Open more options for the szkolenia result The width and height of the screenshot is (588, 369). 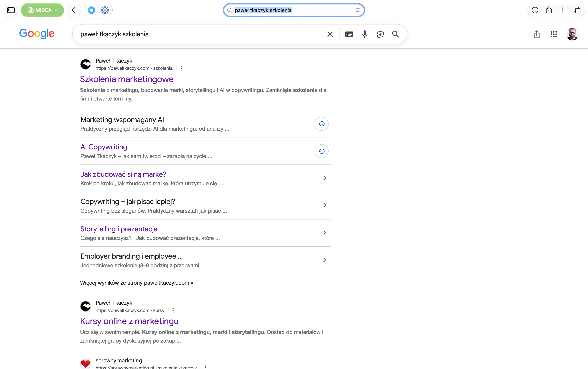pos(181,68)
